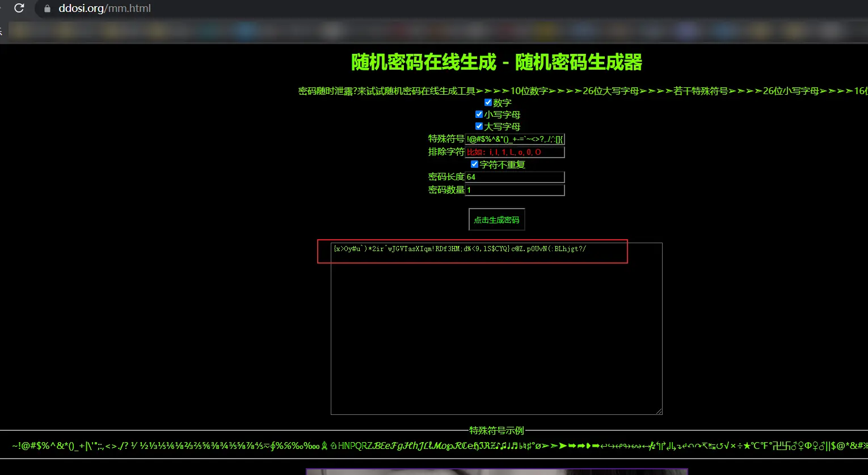Click the 密码数量 field showing 1
868x475 pixels.
(515, 190)
